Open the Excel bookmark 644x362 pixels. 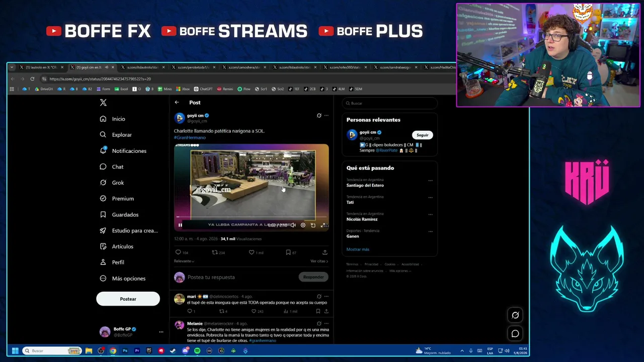point(121,89)
